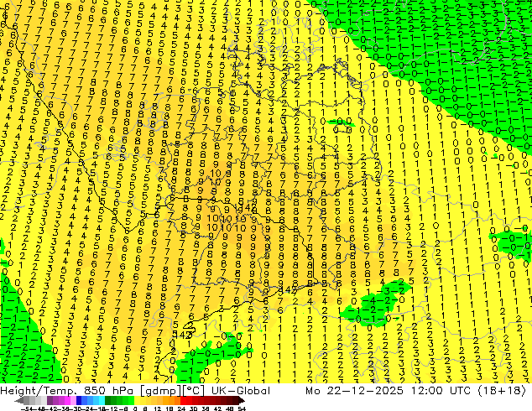Click the bright yellow swatch in the color legend

click(137, 400)
